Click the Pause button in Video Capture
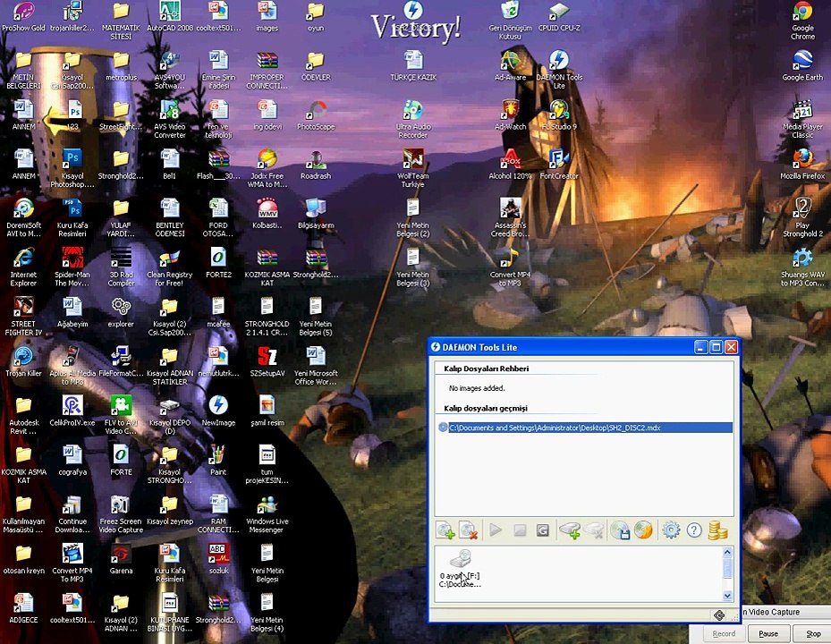 point(768,633)
